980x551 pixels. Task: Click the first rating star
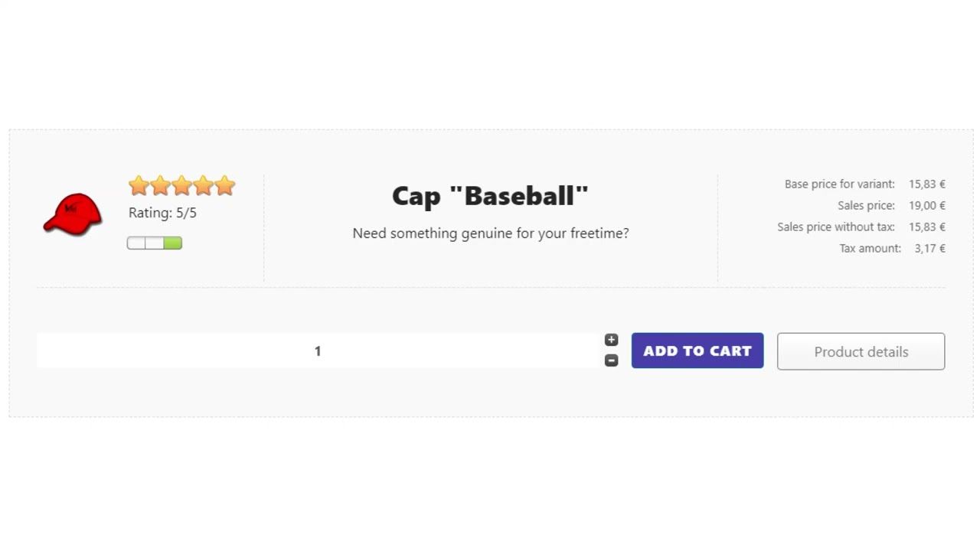click(139, 186)
